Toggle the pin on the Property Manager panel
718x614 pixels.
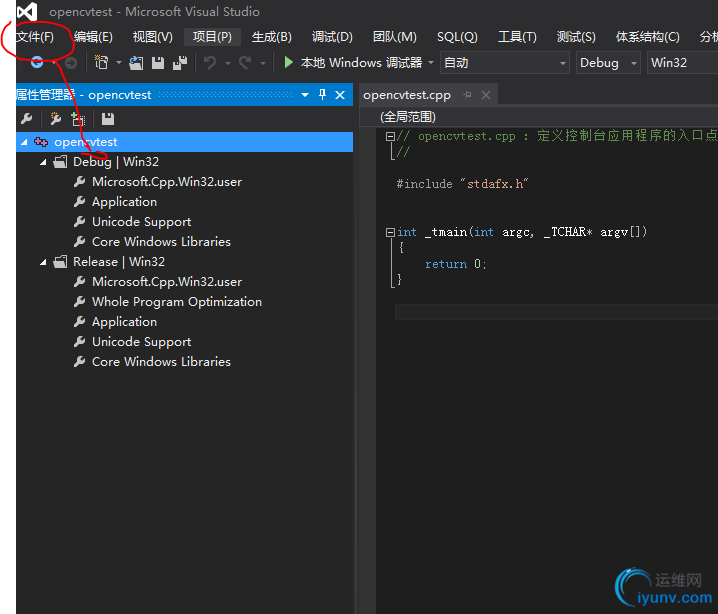click(322, 95)
